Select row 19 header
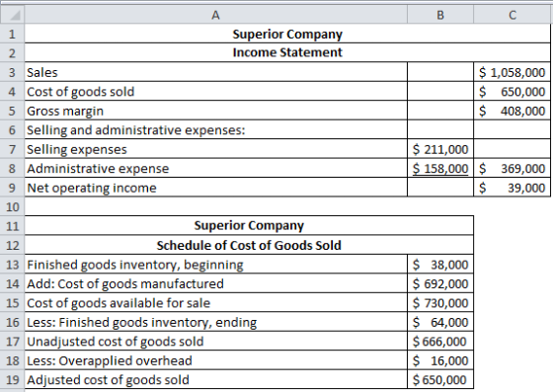The height and width of the screenshot is (392, 553). 12,380
